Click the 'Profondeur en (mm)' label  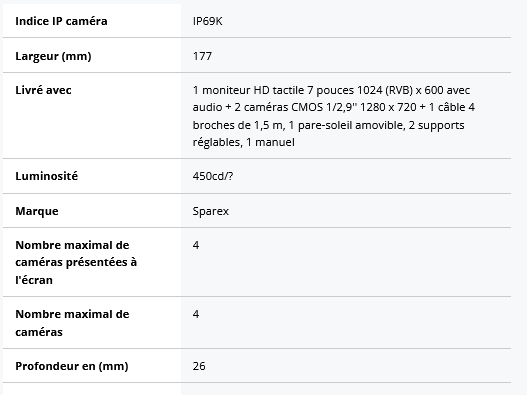click(72, 366)
